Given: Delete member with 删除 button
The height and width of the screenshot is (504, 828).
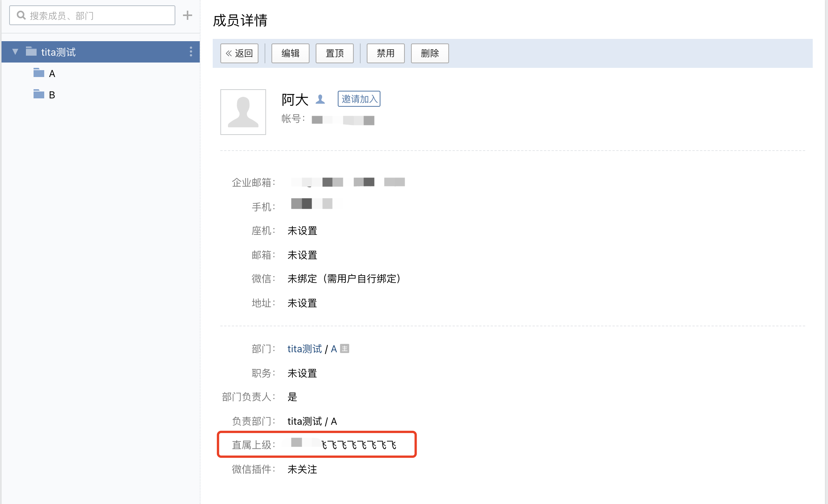Looking at the screenshot, I should [430, 53].
